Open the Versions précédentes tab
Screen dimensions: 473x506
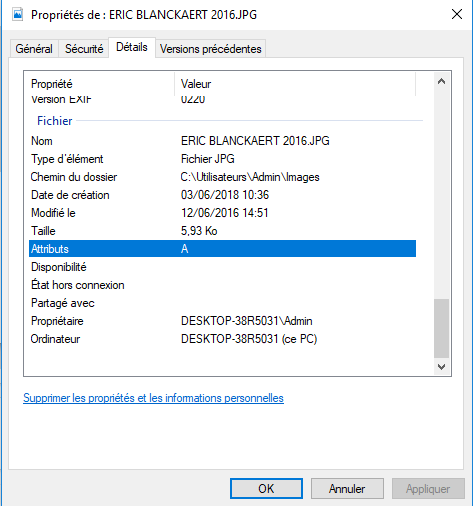[x=210, y=49]
